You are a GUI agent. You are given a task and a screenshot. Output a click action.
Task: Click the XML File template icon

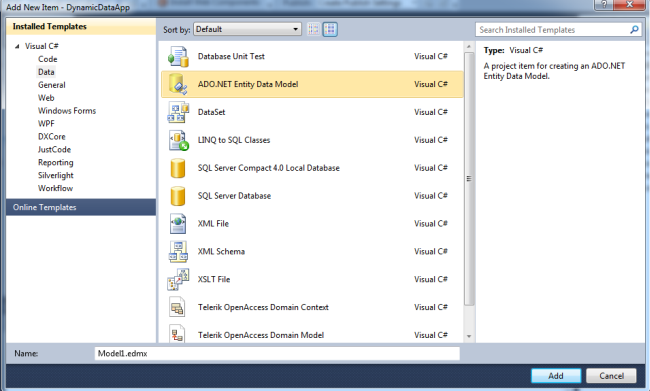(x=178, y=224)
